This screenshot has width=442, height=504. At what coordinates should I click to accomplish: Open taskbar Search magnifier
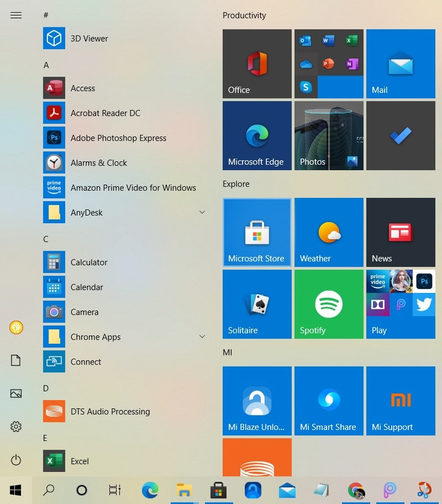pyautogui.click(x=49, y=490)
